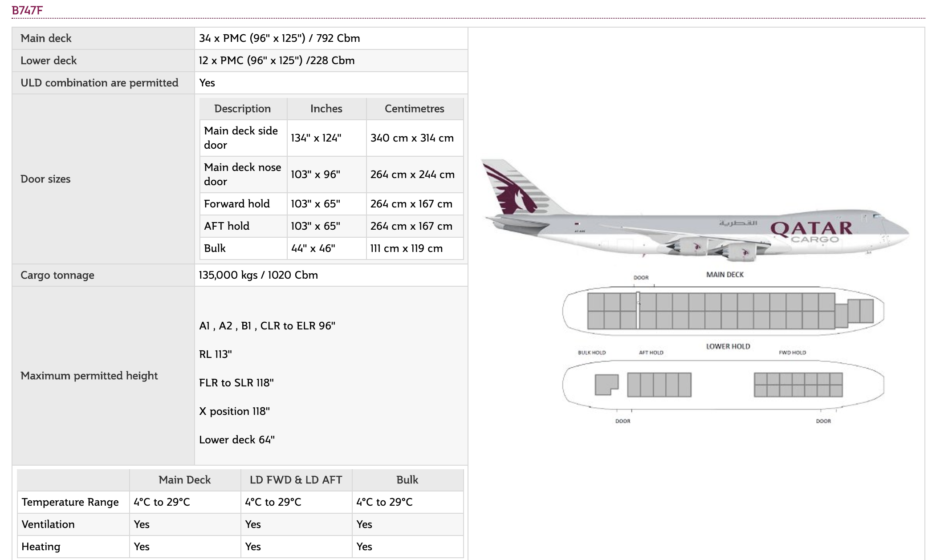Click the DOOR label above the main deck
This screenshot has width=936, height=560.
click(640, 277)
